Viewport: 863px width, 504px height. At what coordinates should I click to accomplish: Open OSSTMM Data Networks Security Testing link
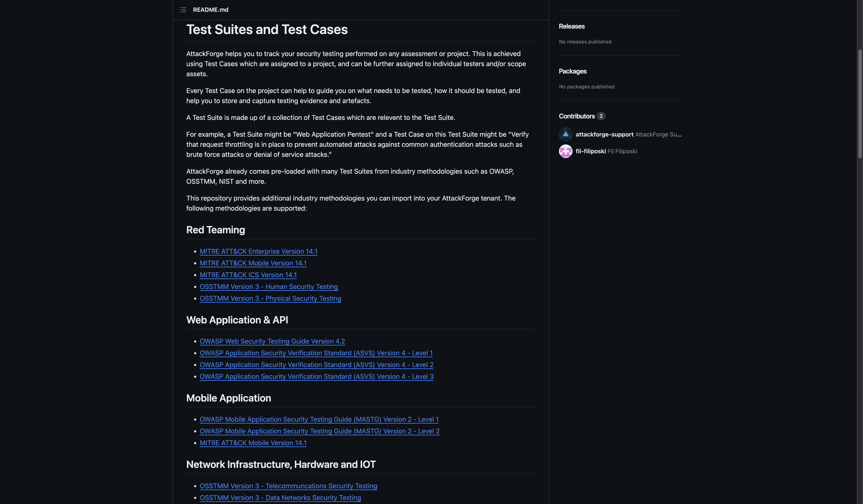pos(280,497)
